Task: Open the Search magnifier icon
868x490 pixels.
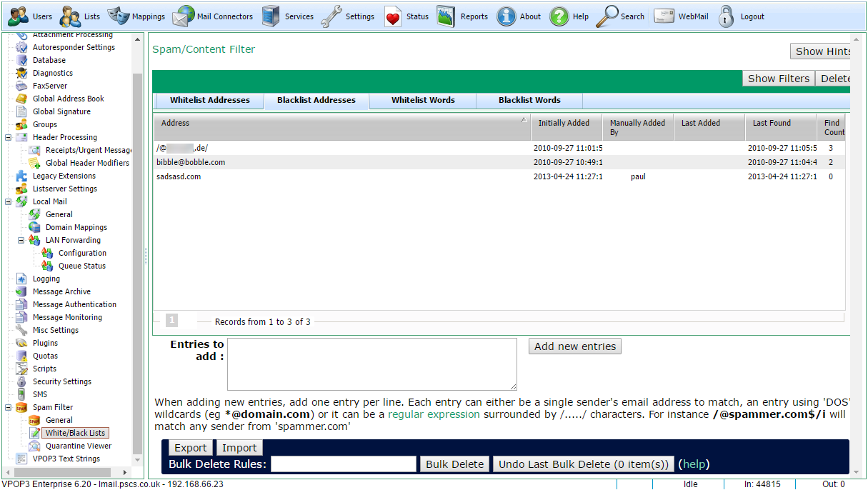Action: point(608,16)
